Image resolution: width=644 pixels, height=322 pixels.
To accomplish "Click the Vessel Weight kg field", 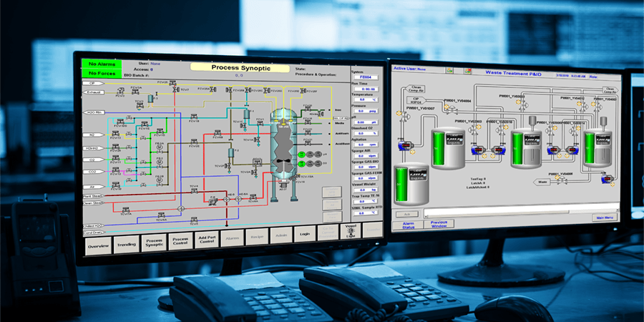I will (x=366, y=190).
